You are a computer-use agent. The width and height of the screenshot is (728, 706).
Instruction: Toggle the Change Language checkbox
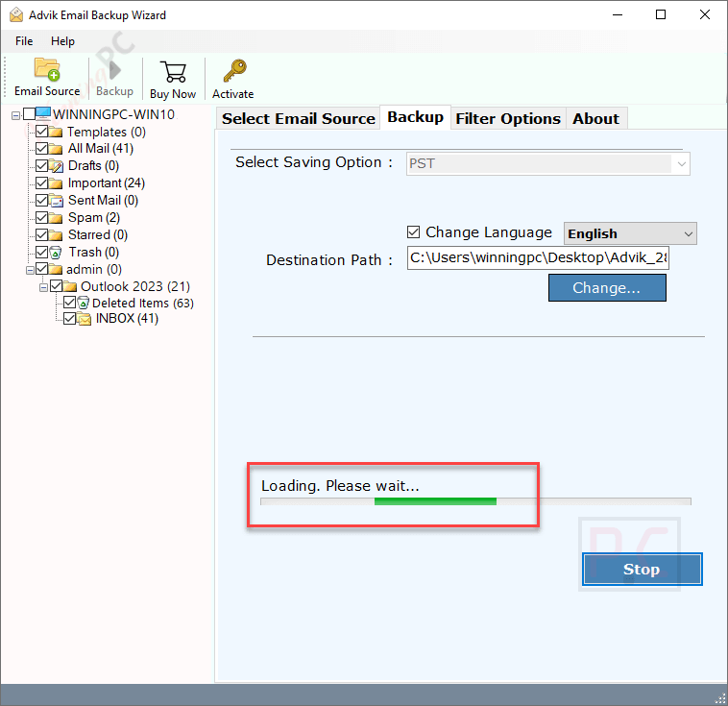click(x=413, y=231)
